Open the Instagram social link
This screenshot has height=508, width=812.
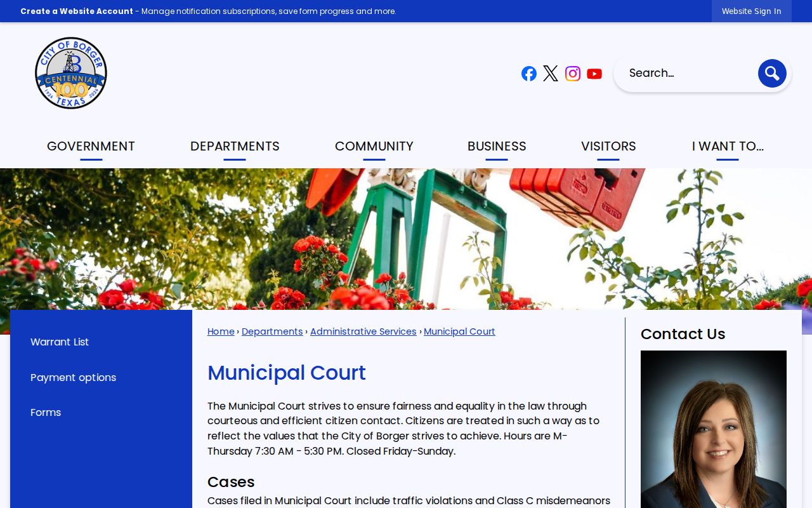[x=573, y=74]
